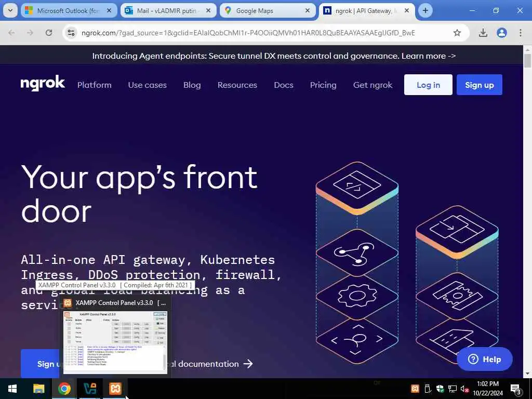Viewport: 532px width, 399px height.
Task: Close the Microsoft Outlook tab
Action: [109, 10]
